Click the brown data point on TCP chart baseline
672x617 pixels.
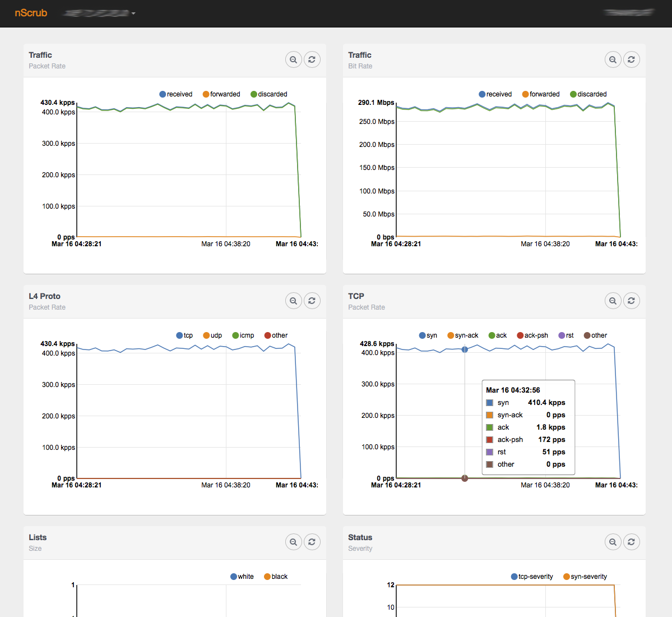coord(465,478)
